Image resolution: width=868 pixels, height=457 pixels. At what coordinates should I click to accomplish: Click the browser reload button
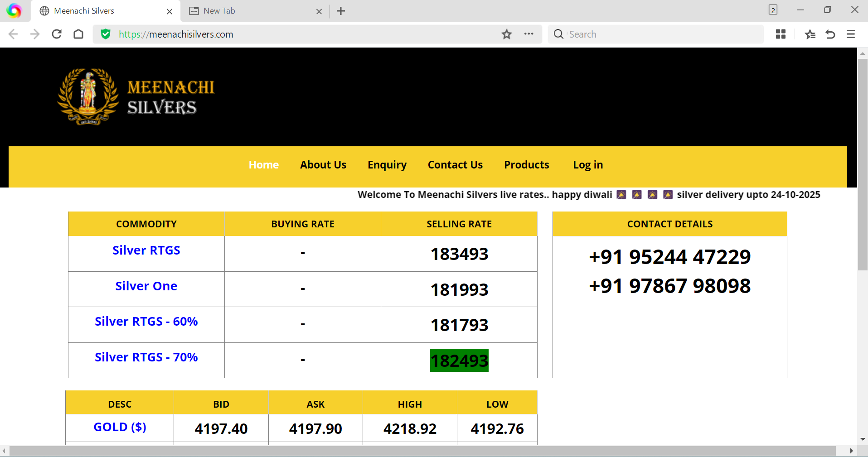[x=57, y=34]
